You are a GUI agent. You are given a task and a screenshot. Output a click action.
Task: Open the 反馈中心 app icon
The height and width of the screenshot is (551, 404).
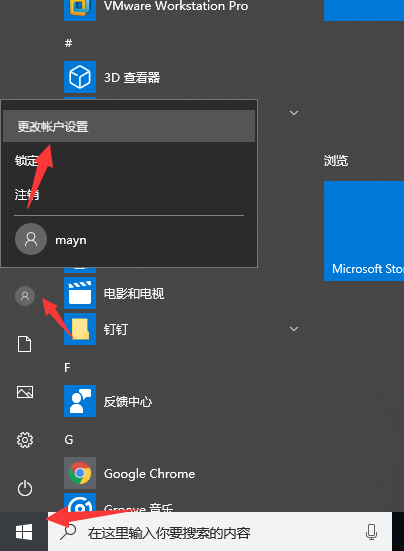click(x=80, y=401)
